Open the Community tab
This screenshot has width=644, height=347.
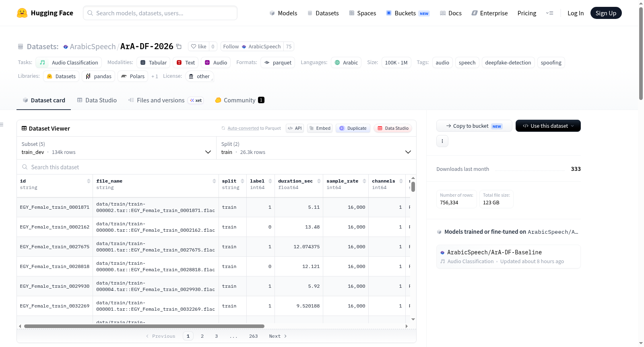pos(239,100)
